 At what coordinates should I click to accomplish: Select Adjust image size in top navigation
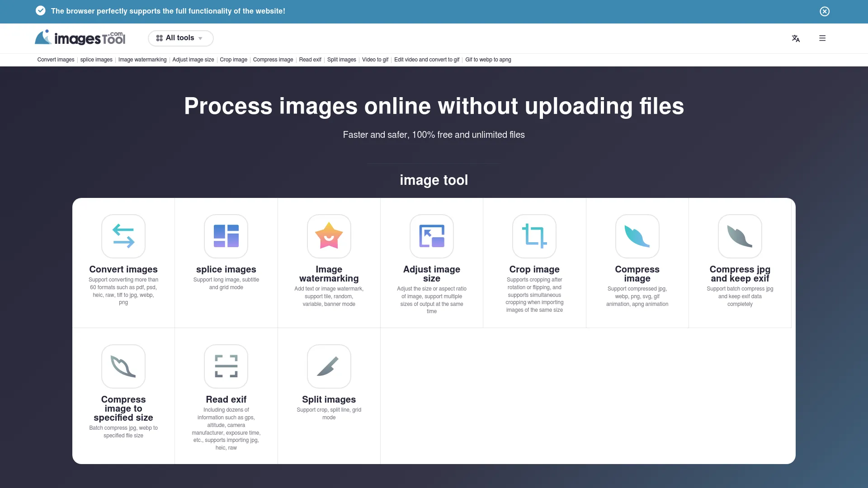tap(193, 60)
